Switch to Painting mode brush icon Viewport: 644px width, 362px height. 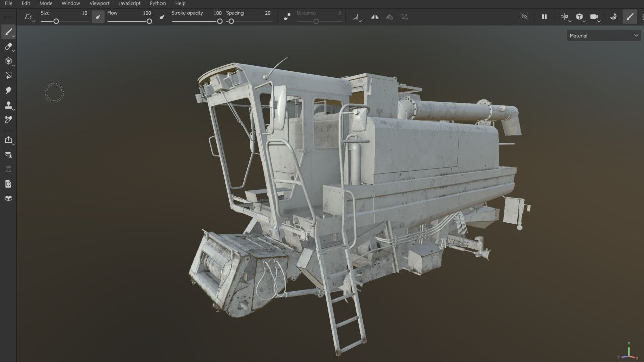click(x=630, y=17)
